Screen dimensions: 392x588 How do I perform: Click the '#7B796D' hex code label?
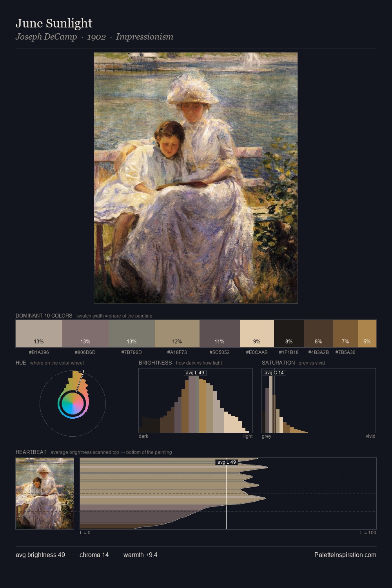132,352
